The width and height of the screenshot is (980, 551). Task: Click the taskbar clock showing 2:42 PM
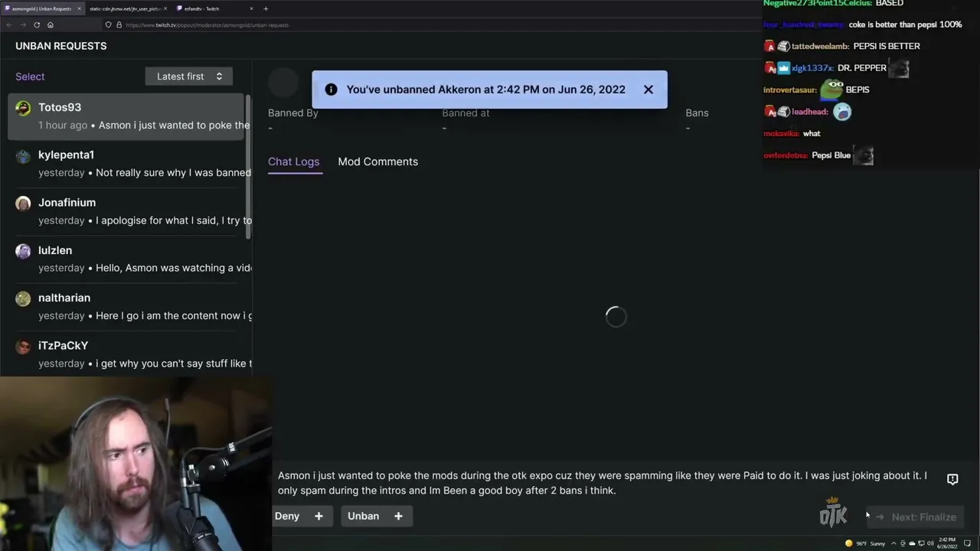click(948, 543)
